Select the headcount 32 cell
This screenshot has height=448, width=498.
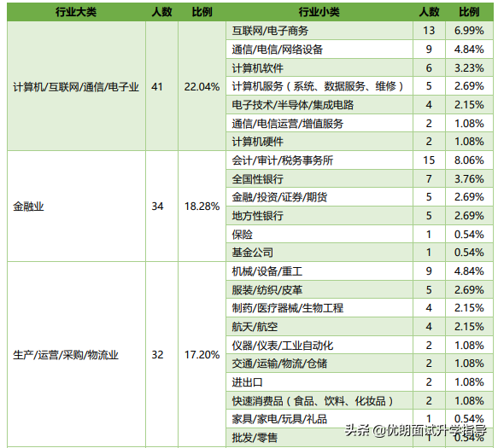click(x=161, y=354)
